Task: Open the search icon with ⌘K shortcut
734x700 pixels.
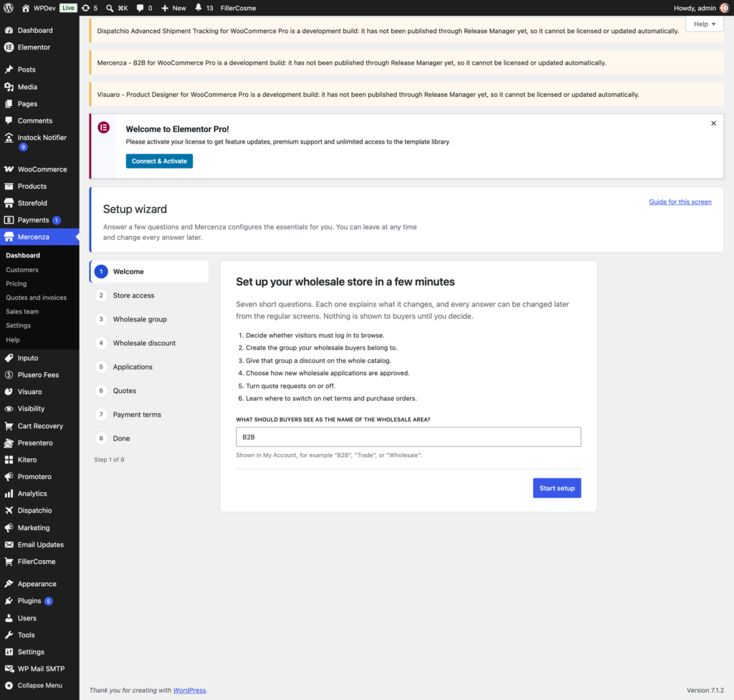Action: pos(110,8)
